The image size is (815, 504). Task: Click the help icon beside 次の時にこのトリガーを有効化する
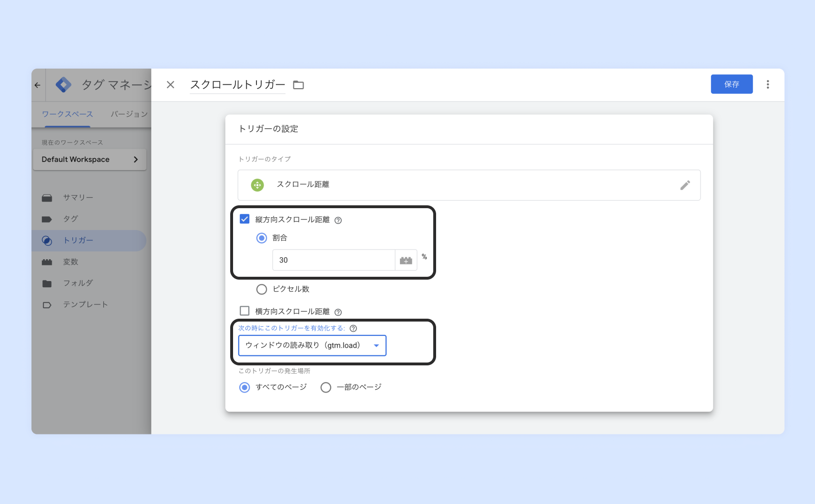pos(353,328)
